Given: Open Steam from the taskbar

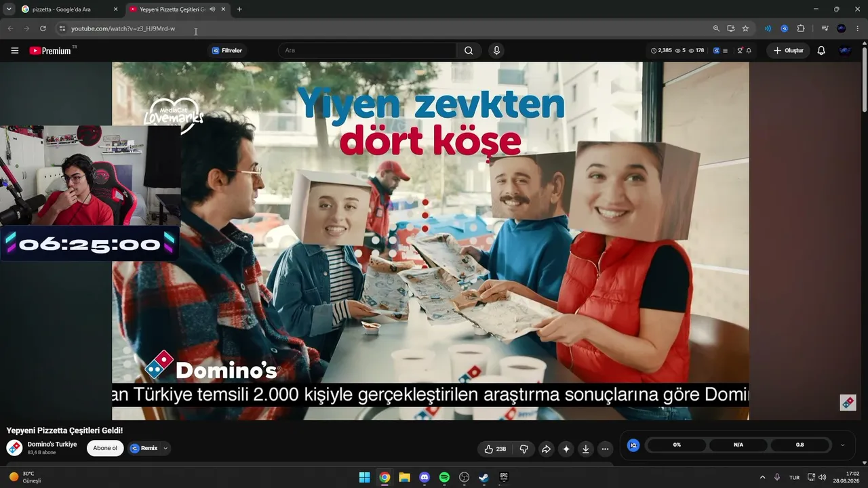Looking at the screenshot, I should 484,477.
